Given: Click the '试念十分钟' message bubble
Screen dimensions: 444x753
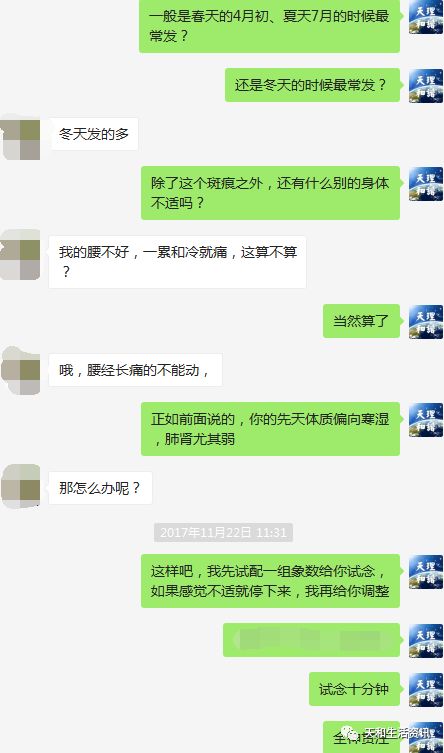Looking at the screenshot, I should pyautogui.click(x=355, y=689).
